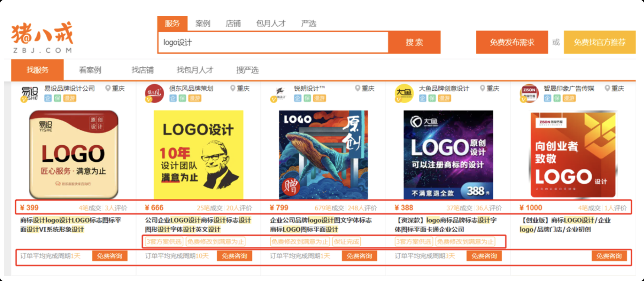Click the 企 badge under 锐朗设计
The width and height of the screenshot is (644, 281).
click(298, 98)
